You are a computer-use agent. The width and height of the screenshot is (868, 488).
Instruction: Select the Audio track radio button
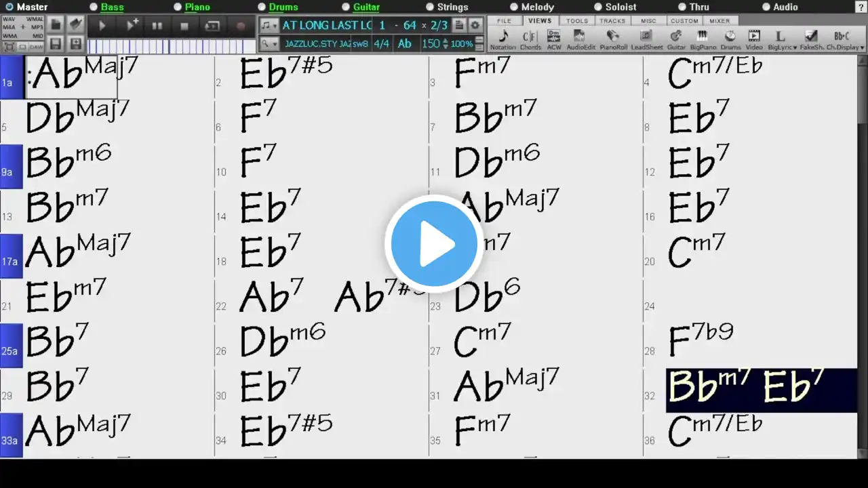point(766,7)
